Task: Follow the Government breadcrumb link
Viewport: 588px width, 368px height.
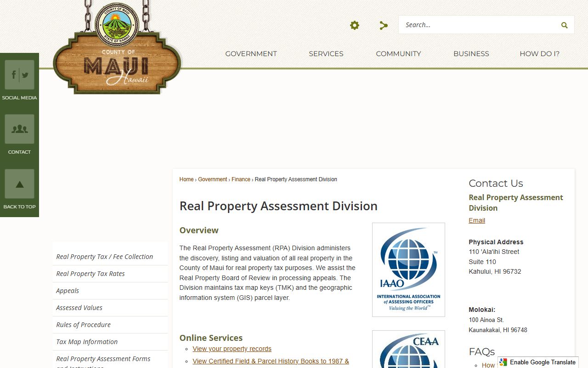Action: [213, 179]
